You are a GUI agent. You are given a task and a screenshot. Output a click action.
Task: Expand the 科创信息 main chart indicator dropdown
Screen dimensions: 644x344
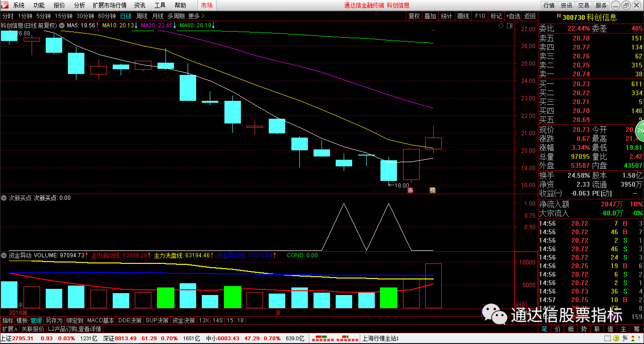(x=62, y=25)
